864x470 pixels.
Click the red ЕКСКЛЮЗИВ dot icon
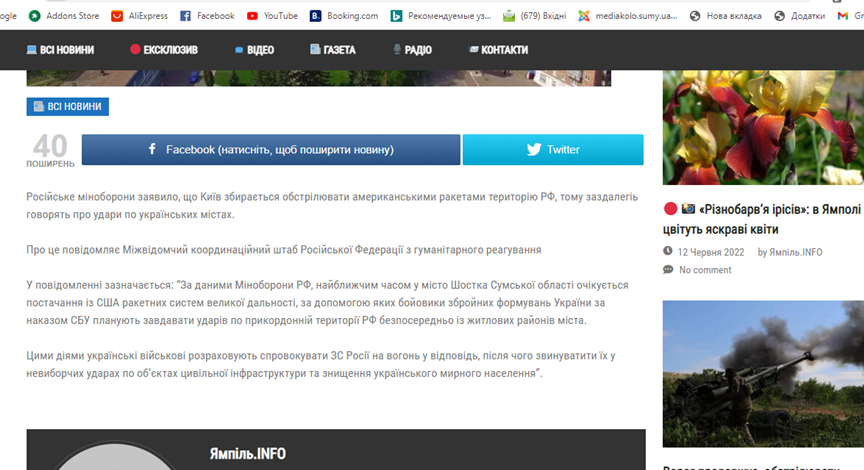135,49
